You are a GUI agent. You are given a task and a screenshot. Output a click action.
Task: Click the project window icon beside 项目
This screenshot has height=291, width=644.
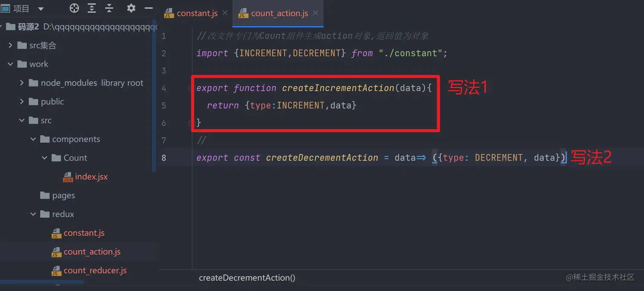click(5, 9)
